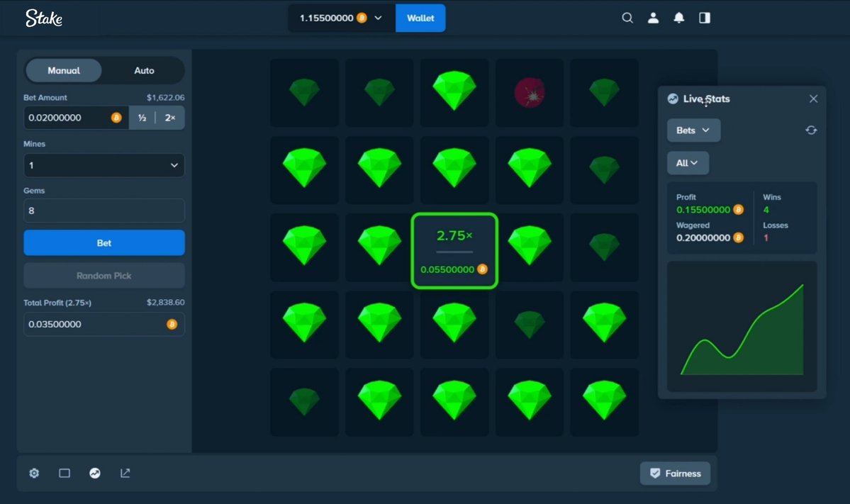Expand the Mines count dropdown
The image size is (850, 504).
coord(104,165)
